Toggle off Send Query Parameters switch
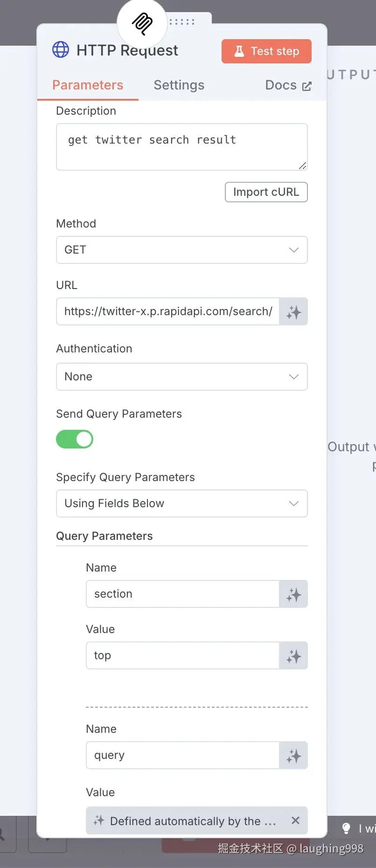 tap(75, 439)
